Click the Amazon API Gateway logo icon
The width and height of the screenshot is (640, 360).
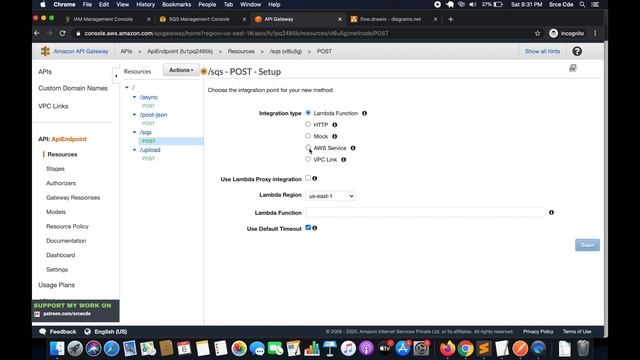click(x=45, y=51)
